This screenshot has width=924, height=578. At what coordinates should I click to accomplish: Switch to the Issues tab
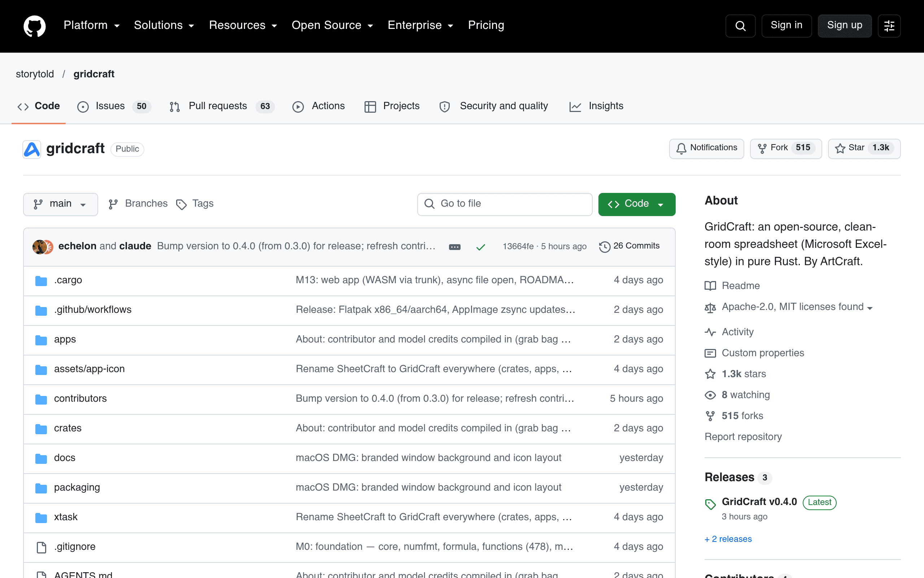[114, 106]
